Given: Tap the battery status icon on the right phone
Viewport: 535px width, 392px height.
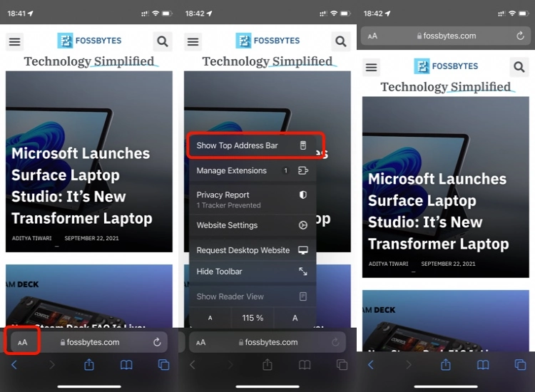Looking at the screenshot, I should [524, 14].
